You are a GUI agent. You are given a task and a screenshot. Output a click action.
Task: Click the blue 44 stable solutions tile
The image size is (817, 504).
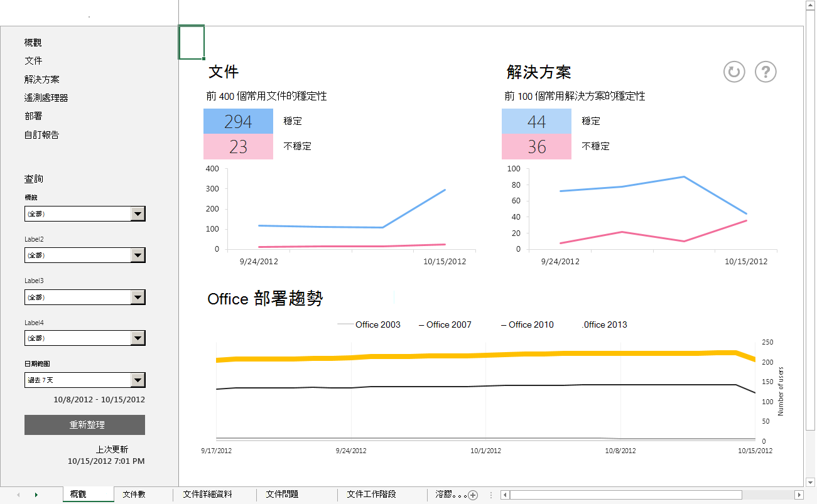[x=536, y=121]
